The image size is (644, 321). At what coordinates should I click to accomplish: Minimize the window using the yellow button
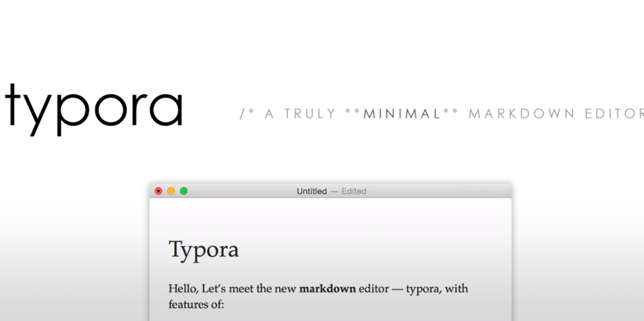[x=171, y=191]
